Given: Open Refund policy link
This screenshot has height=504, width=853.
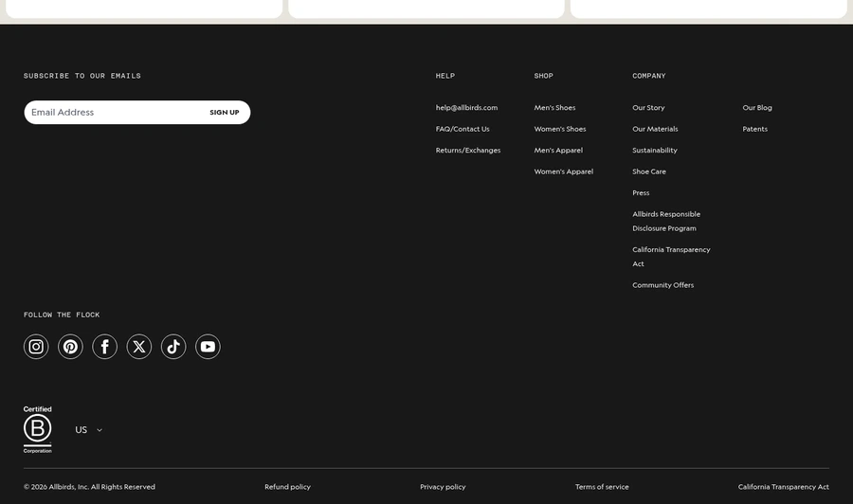Looking at the screenshot, I should [287, 487].
